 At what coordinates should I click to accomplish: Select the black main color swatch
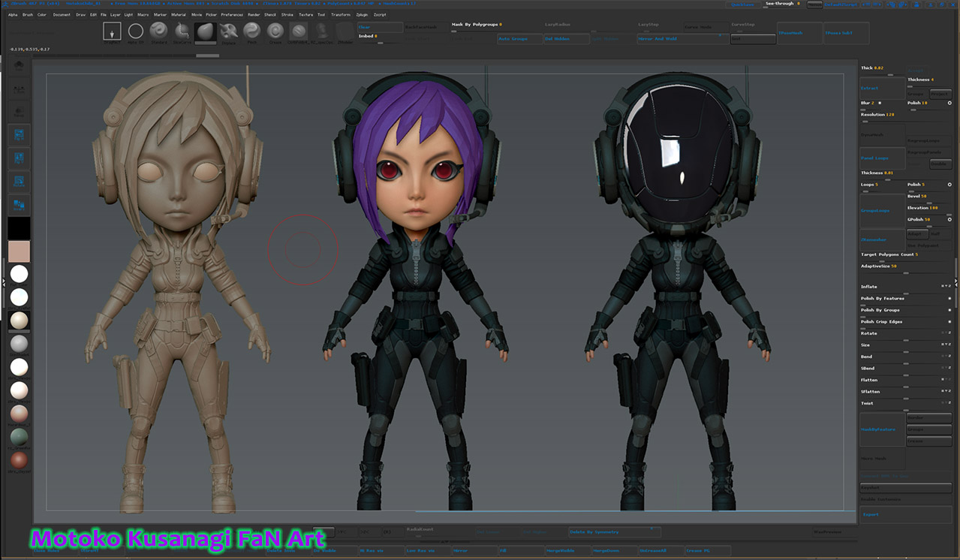(19, 227)
